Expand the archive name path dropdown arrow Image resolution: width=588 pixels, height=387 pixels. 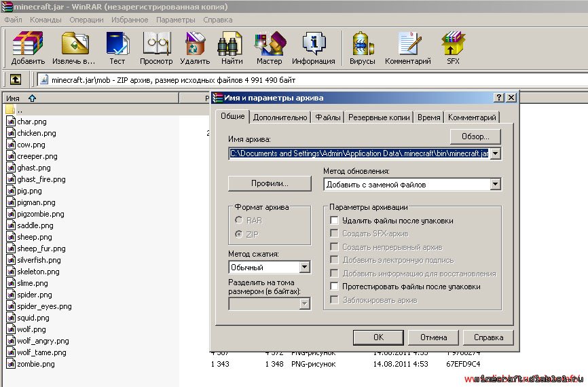point(495,153)
